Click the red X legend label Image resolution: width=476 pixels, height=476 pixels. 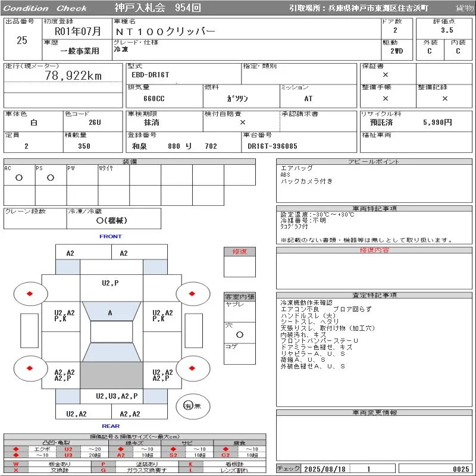click(16, 470)
